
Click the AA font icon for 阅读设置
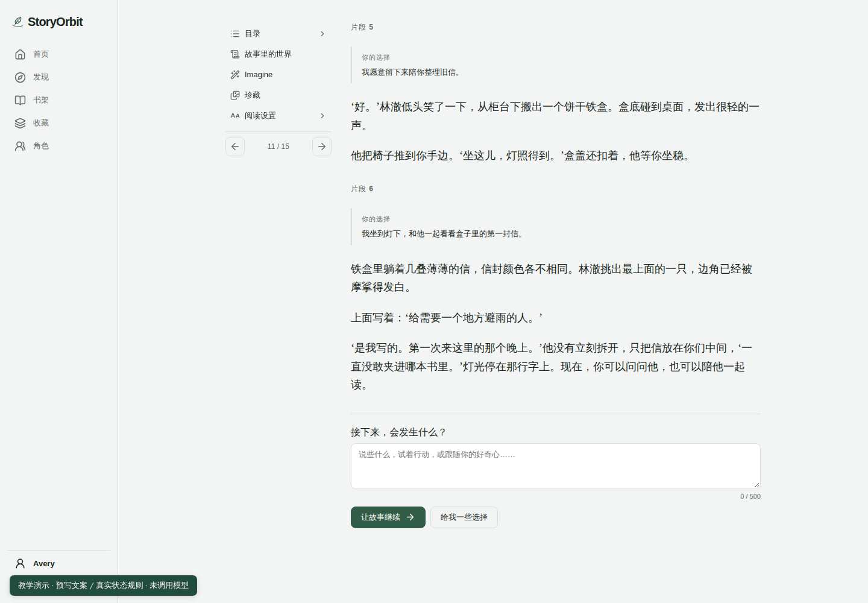(235, 116)
